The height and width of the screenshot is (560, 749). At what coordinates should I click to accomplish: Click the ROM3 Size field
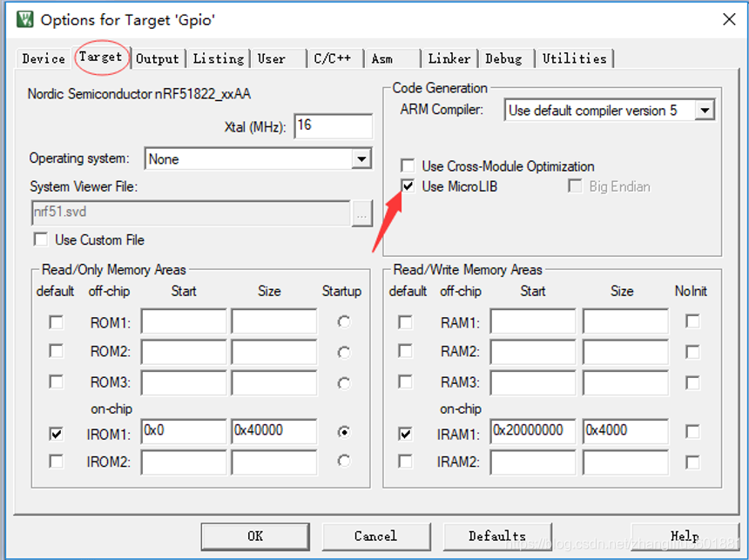(x=273, y=382)
